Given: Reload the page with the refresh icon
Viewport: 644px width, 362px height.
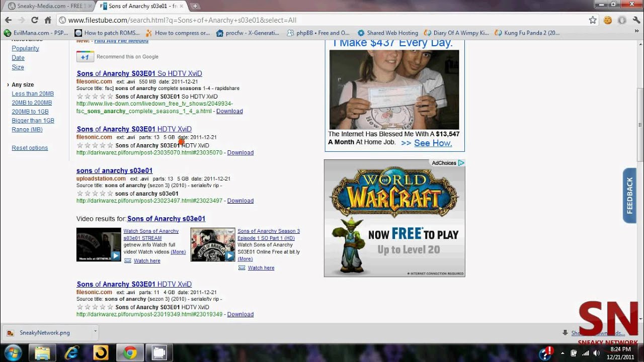Looking at the screenshot, I should [x=35, y=20].
